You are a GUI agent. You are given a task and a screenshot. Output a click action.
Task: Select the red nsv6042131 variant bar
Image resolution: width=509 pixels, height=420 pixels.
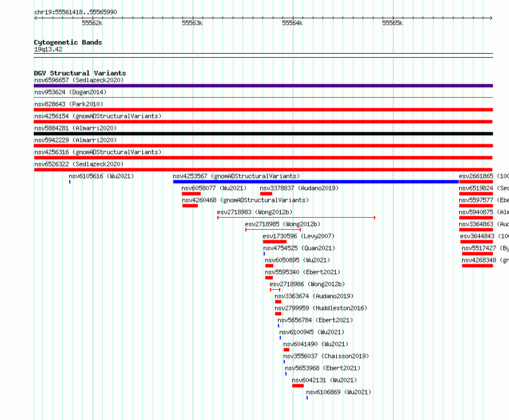(x=298, y=386)
